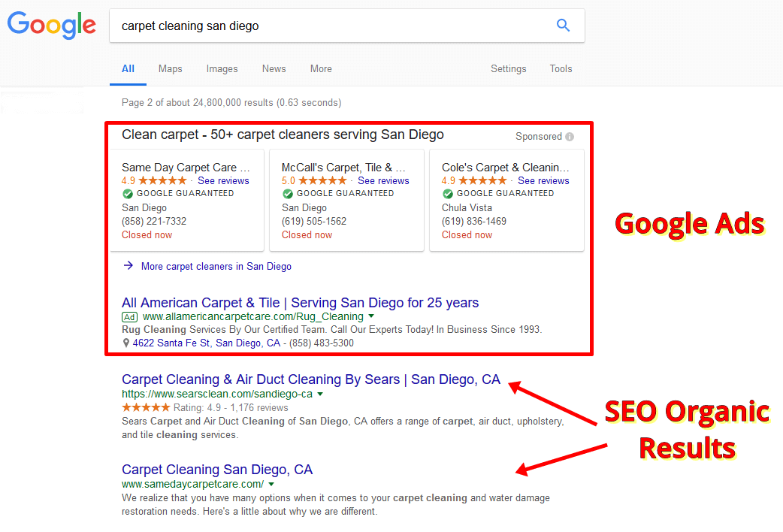Click the Sponsored info icon

(569, 136)
